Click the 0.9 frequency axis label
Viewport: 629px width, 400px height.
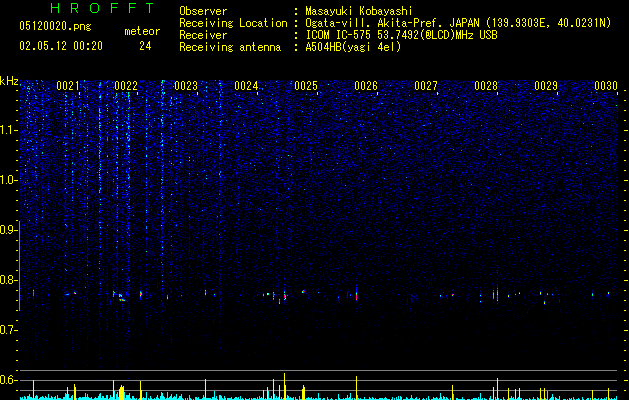(9, 230)
